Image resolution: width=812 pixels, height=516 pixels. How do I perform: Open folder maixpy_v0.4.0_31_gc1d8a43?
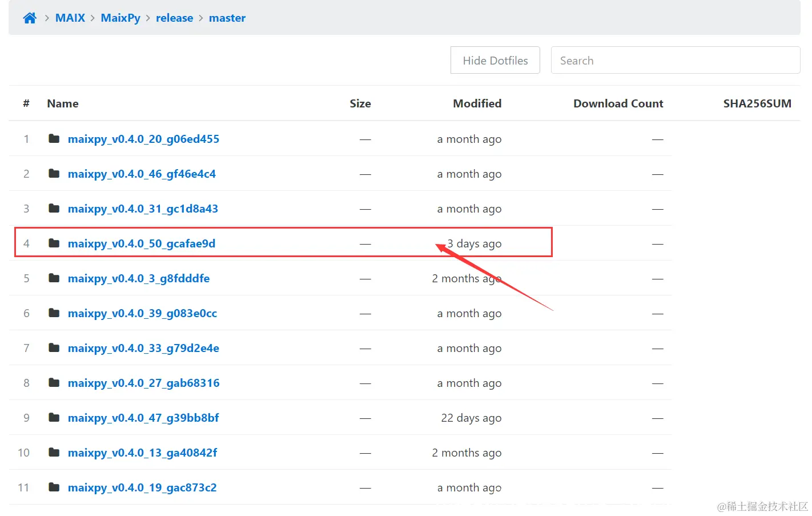click(143, 209)
